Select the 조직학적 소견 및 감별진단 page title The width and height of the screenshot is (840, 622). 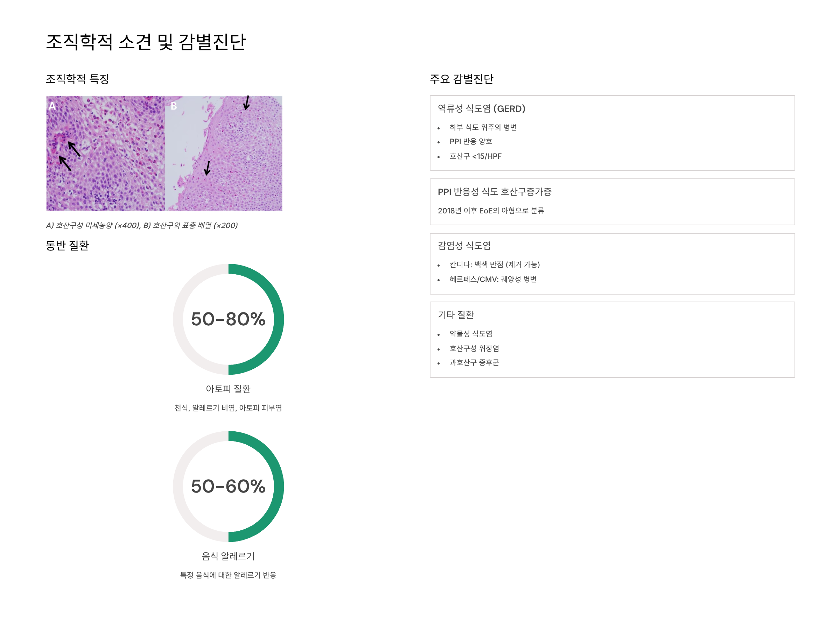146,42
